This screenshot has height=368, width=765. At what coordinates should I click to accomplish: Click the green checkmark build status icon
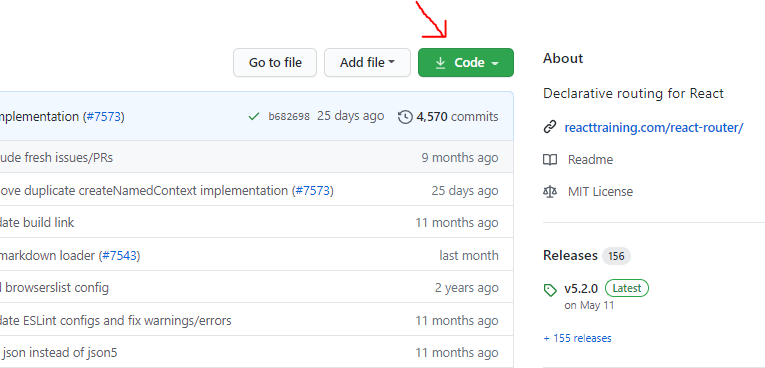point(254,117)
